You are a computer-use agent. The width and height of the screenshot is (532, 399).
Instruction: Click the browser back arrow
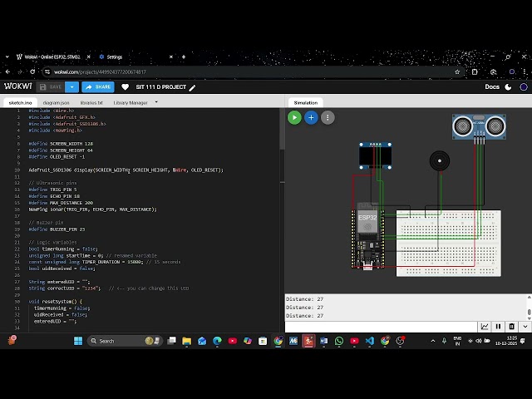(x=7, y=72)
